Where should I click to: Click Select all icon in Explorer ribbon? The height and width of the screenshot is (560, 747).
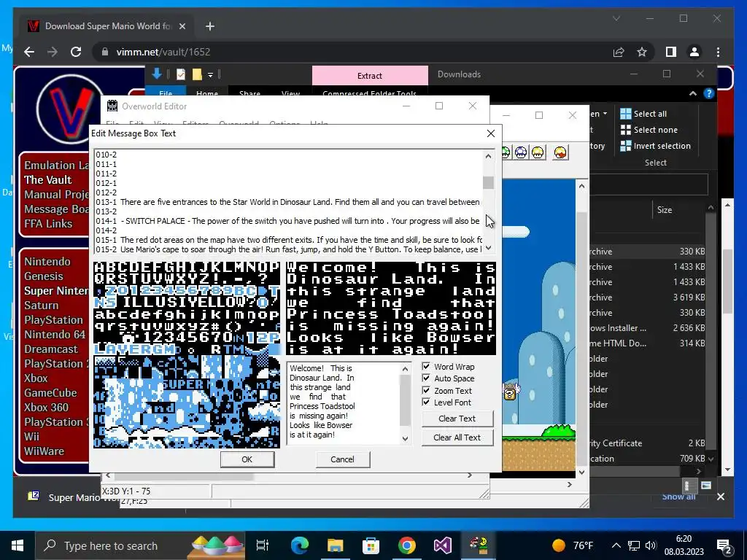click(625, 113)
